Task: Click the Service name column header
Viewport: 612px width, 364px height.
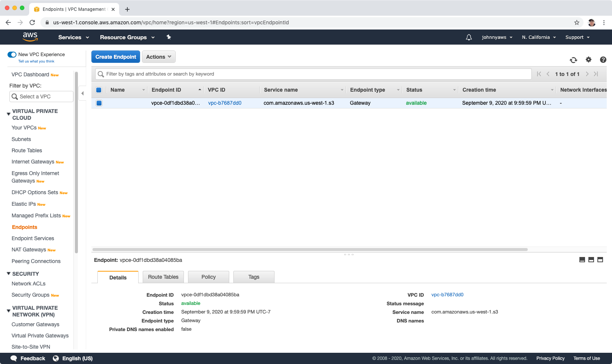Action: click(x=303, y=90)
